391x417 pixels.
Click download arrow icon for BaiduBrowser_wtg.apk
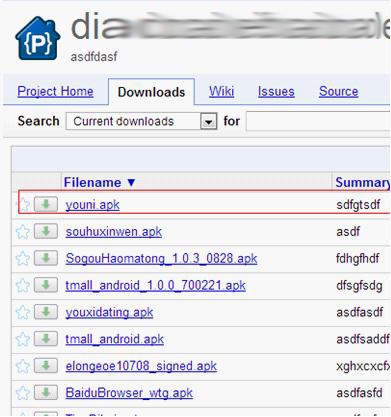tap(46, 393)
